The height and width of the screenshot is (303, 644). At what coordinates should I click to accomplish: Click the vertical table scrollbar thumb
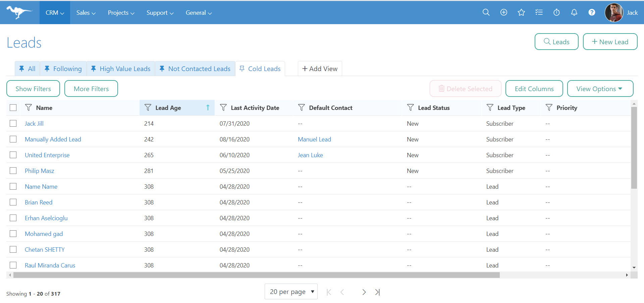point(634,147)
